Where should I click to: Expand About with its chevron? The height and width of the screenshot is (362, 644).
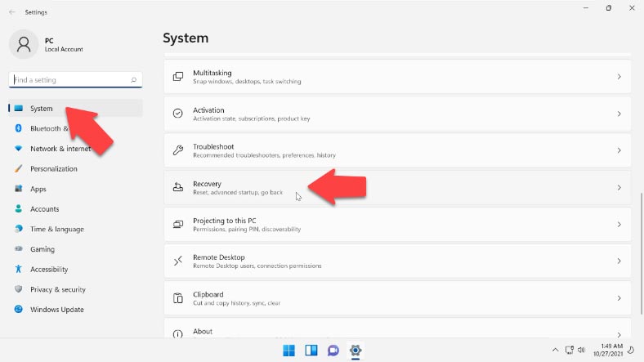coord(619,334)
